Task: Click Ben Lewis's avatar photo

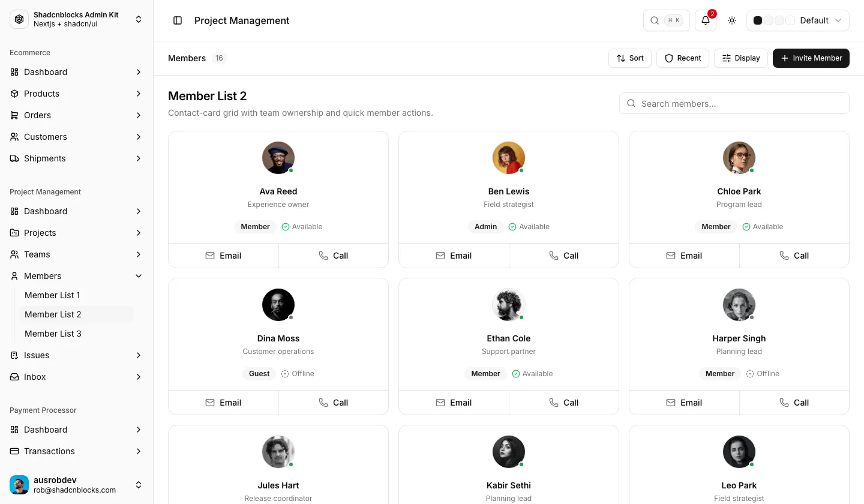Action: point(509,158)
